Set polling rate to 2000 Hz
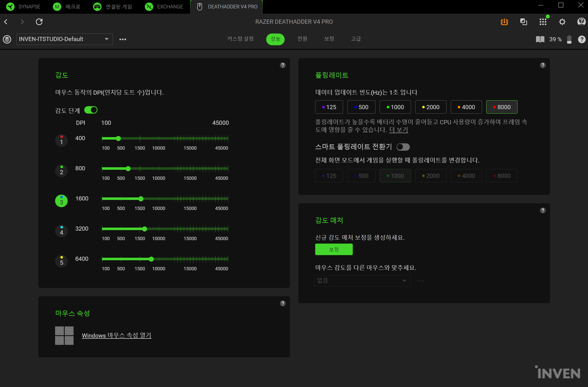This screenshot has height=387, width=588. (x=431, y=107)
